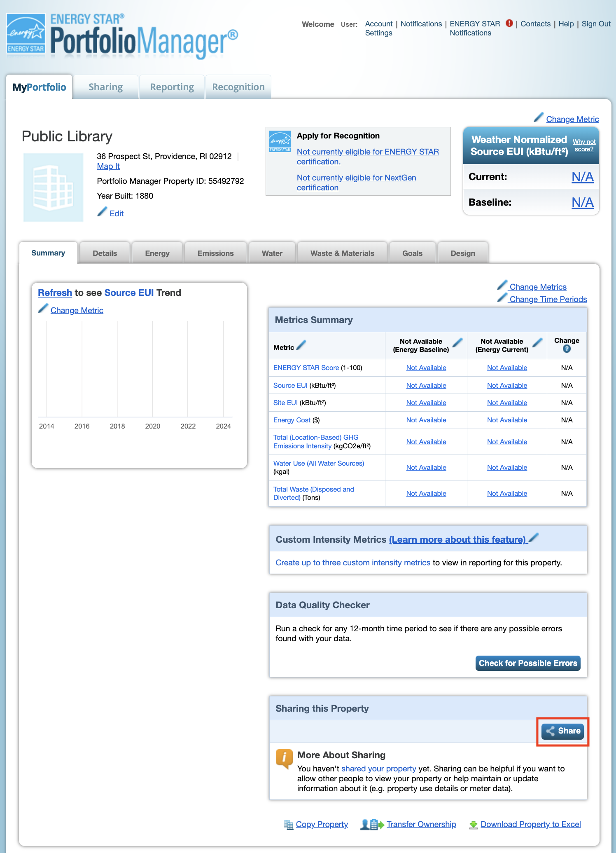Switch to the Reporting tab

tap(172, 87)
